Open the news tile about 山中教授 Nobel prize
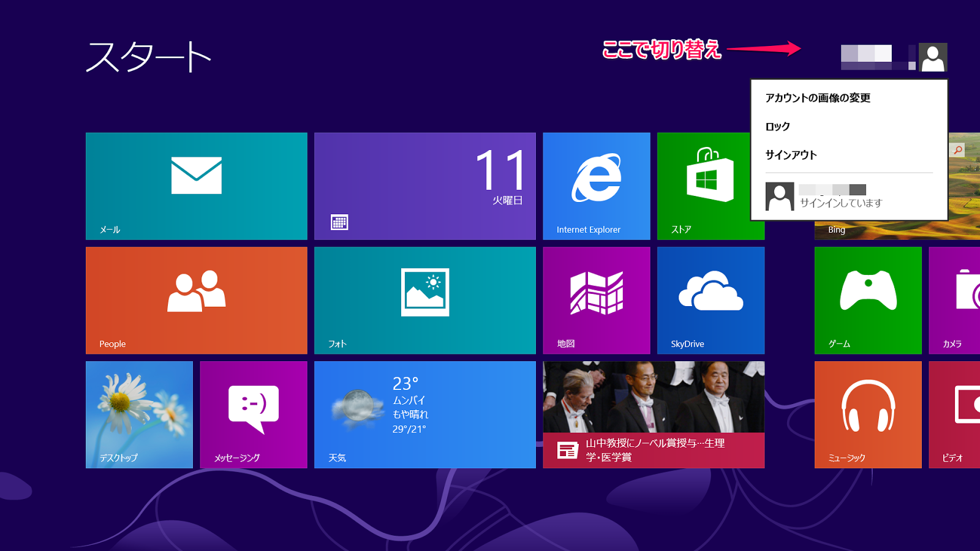 coord(654,414)
